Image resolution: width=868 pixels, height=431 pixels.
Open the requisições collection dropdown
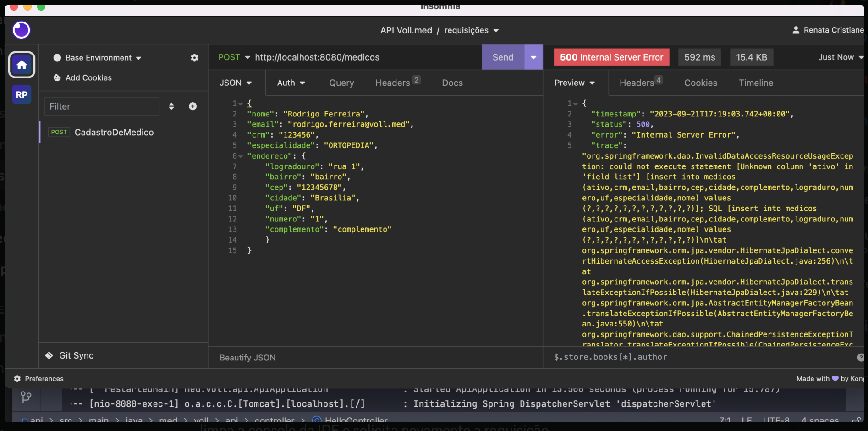coord(472,30)
